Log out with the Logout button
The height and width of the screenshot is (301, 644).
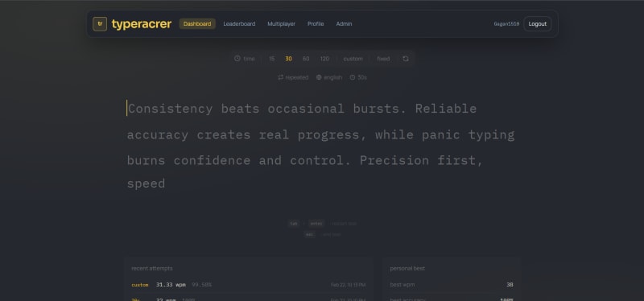tap(537, 24)
